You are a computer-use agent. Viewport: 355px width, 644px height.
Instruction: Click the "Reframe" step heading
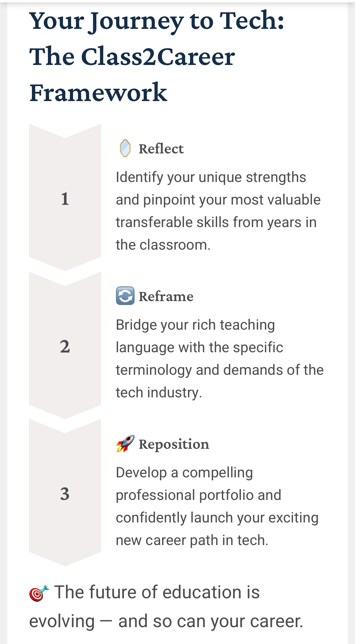pos(166,297)
